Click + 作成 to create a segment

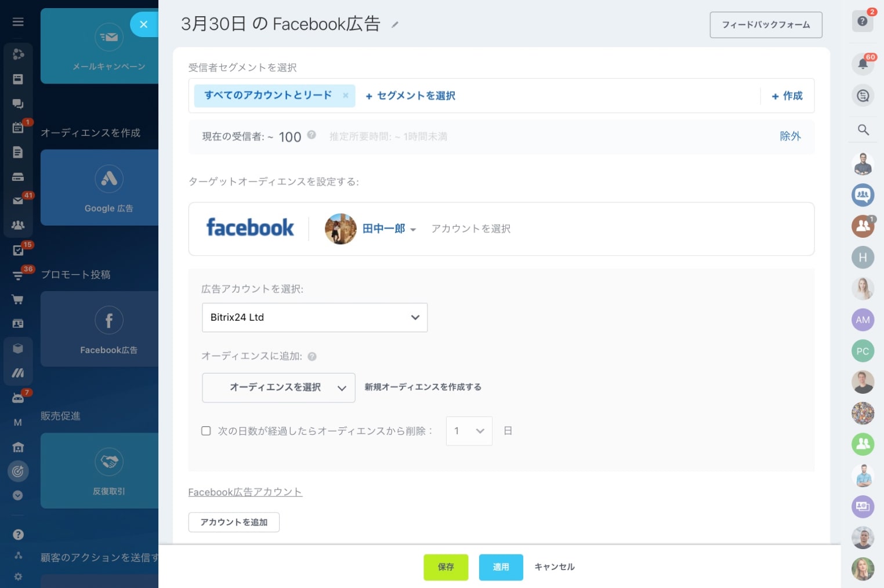(x=787, y=96)
